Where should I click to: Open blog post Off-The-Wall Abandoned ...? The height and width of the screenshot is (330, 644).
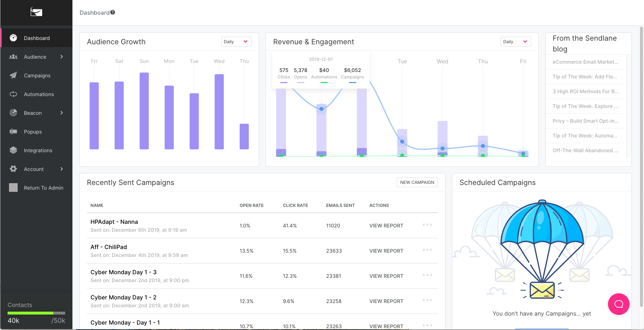coord(585,150)
